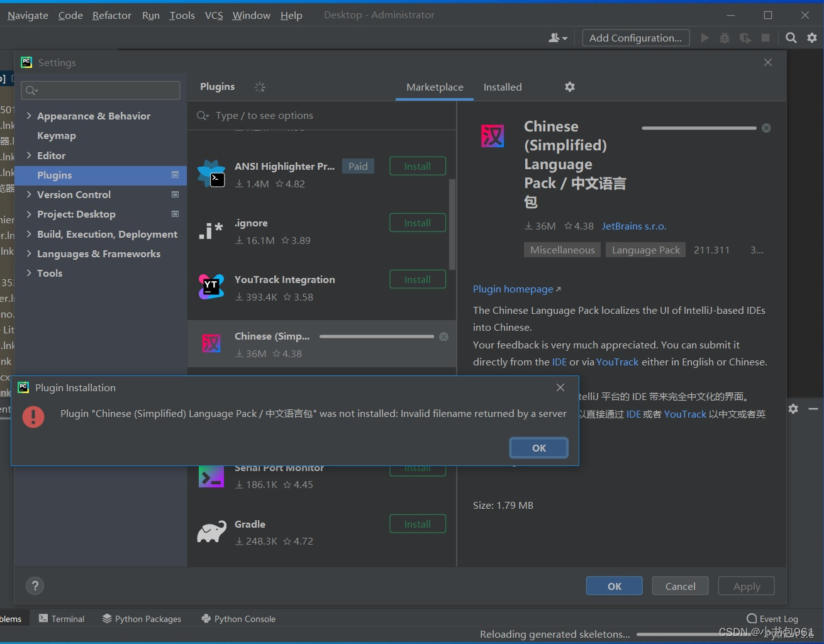
Task: Click the plugin search field
Action: pyautogui.click(x=322, y=116)
